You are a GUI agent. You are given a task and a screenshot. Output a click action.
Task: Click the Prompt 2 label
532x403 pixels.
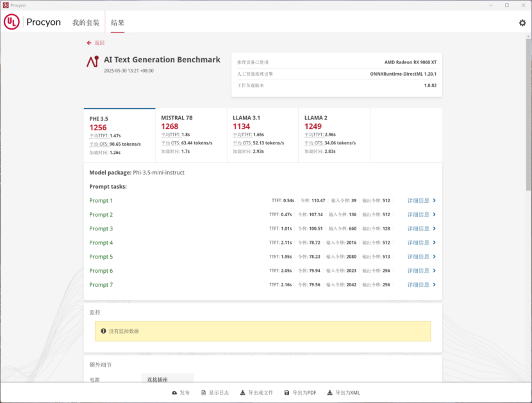(101, 214)
